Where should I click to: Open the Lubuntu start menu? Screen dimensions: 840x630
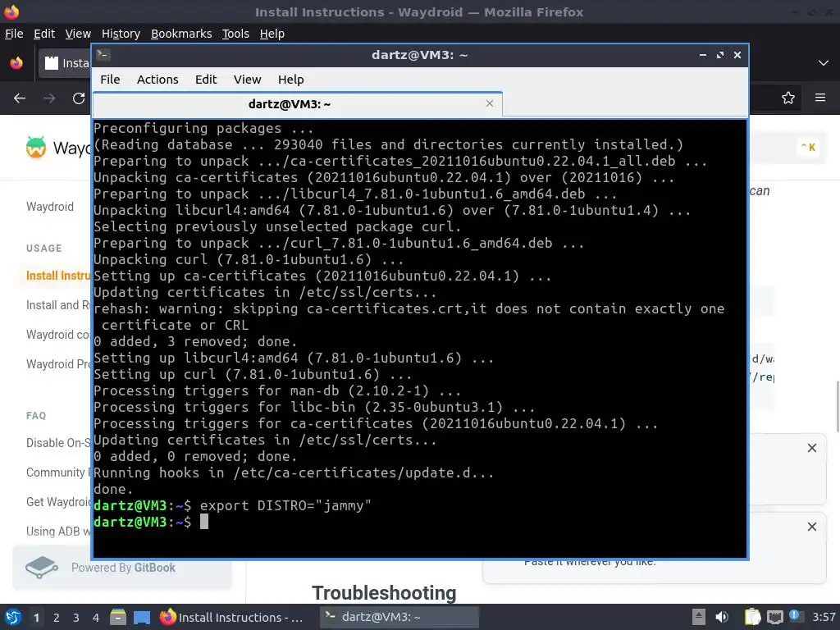[x=13, y=617]
